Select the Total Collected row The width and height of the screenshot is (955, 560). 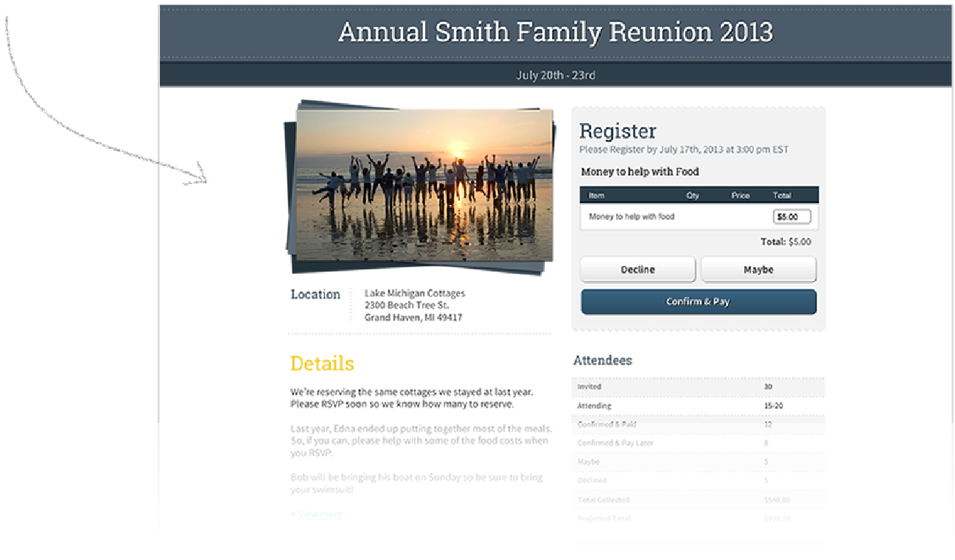tap(698, 500)
